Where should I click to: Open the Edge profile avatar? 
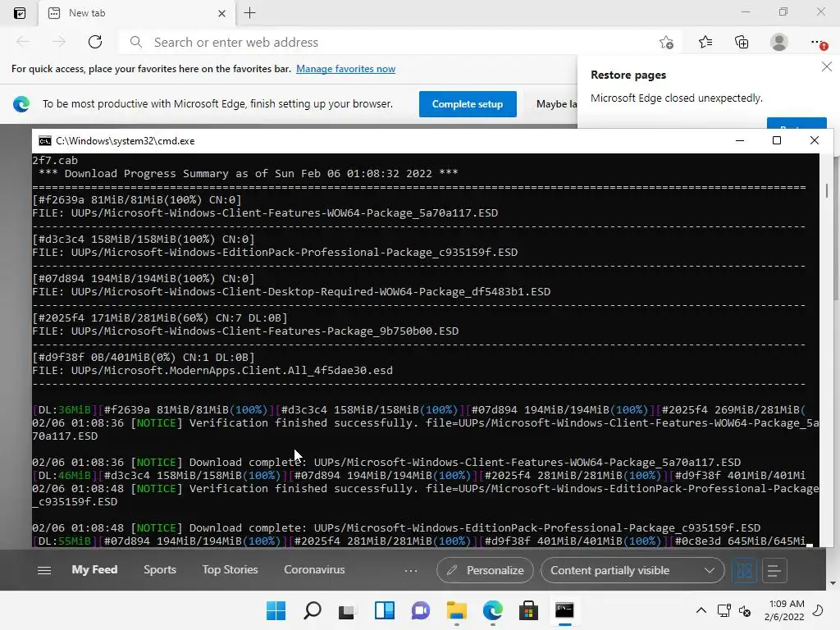pyautogui.click(x=779, y=42)
